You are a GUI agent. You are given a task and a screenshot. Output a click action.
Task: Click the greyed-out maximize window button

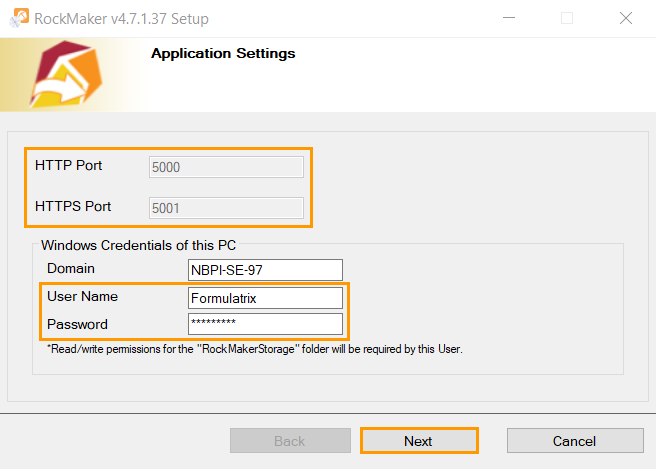(567, 18)
